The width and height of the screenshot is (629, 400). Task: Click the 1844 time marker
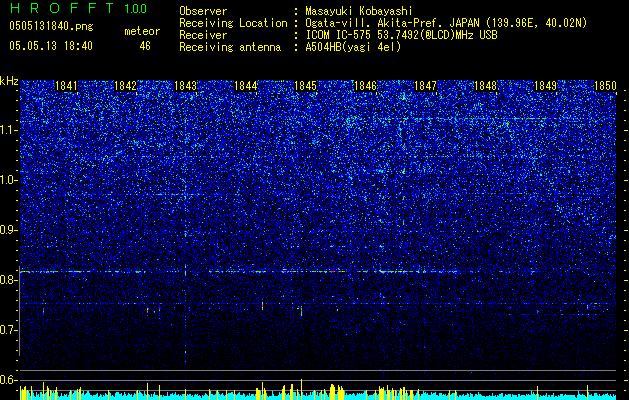point(246,86)
